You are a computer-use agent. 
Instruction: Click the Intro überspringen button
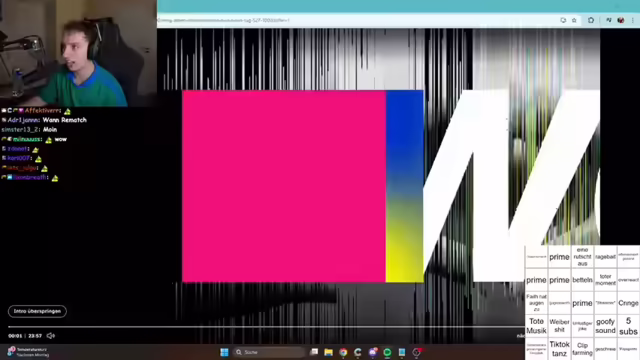pyautogui.click(x=37, y=311)
